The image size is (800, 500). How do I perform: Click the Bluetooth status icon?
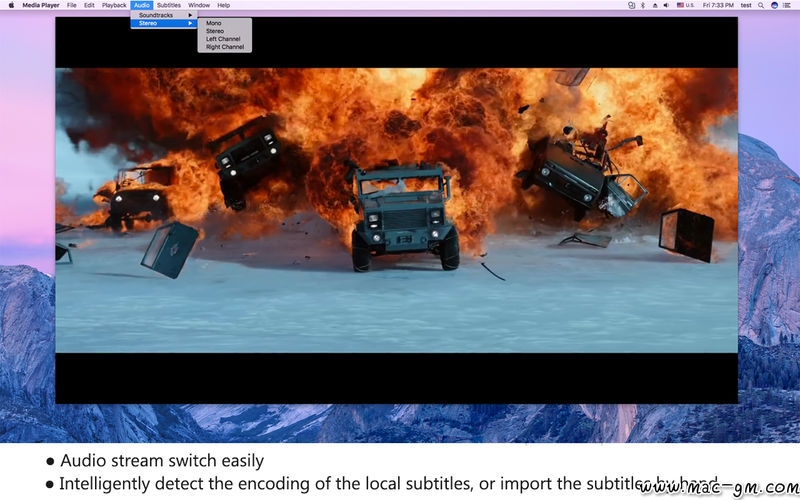click(643, 5)
